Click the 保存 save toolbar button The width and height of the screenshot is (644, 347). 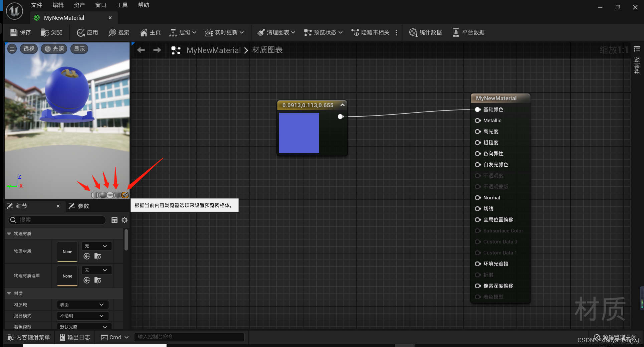tap(20, 32)
